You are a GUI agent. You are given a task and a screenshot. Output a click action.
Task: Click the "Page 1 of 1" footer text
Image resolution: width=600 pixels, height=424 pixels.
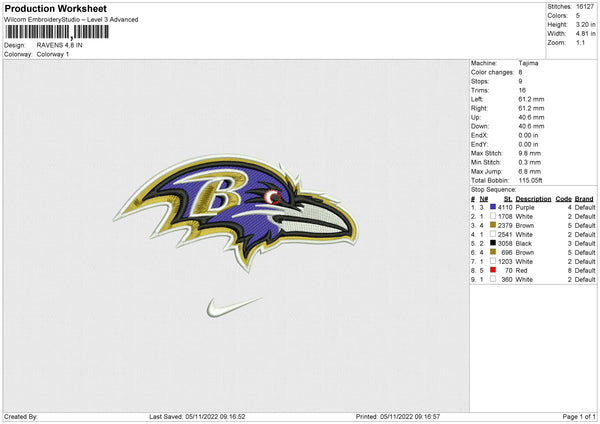(x=579, y=417)
